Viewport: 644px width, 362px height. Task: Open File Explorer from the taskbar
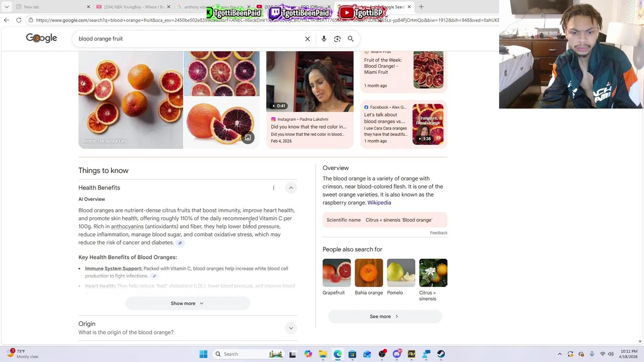click(323, 354)
